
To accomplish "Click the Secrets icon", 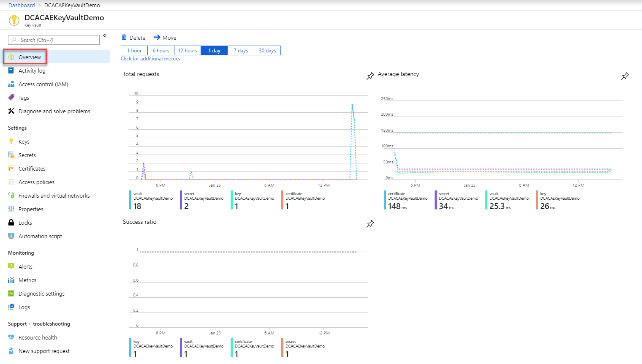I will click(11, 155).
